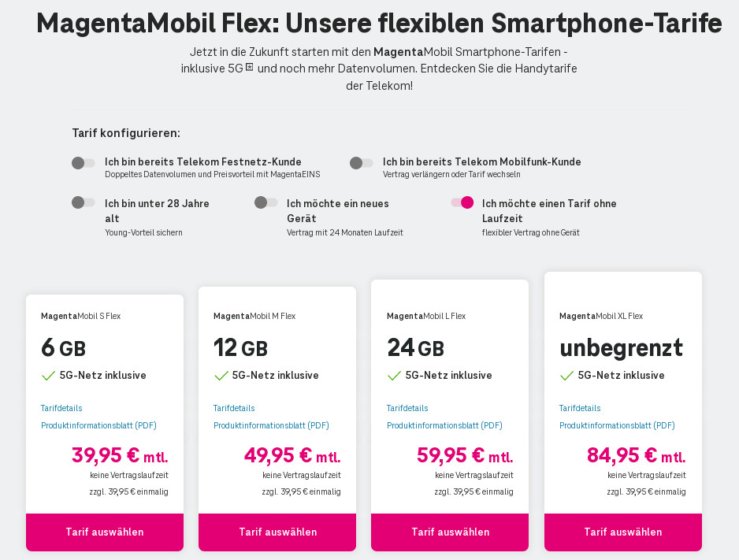Click the 5G-Netz inklusive checkmark on S Flex
Screen dimensions: 739x560
[x=48, y=376]
